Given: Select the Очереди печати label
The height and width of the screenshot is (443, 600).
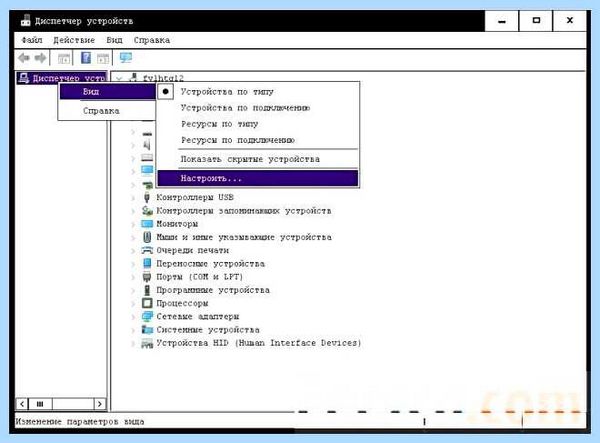Looking at the screenshot, I should click(192, 250).
